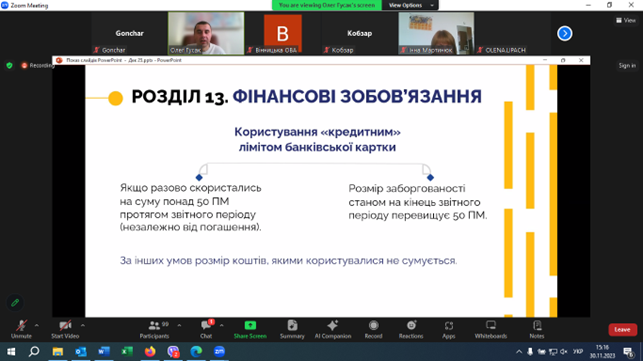Start recording with the Record button

click(373, 329)
